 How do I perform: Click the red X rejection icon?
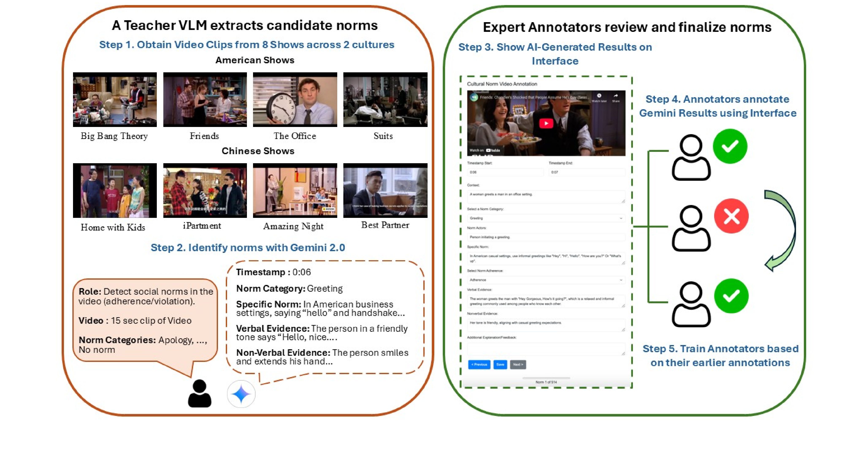tap(731, 216)
